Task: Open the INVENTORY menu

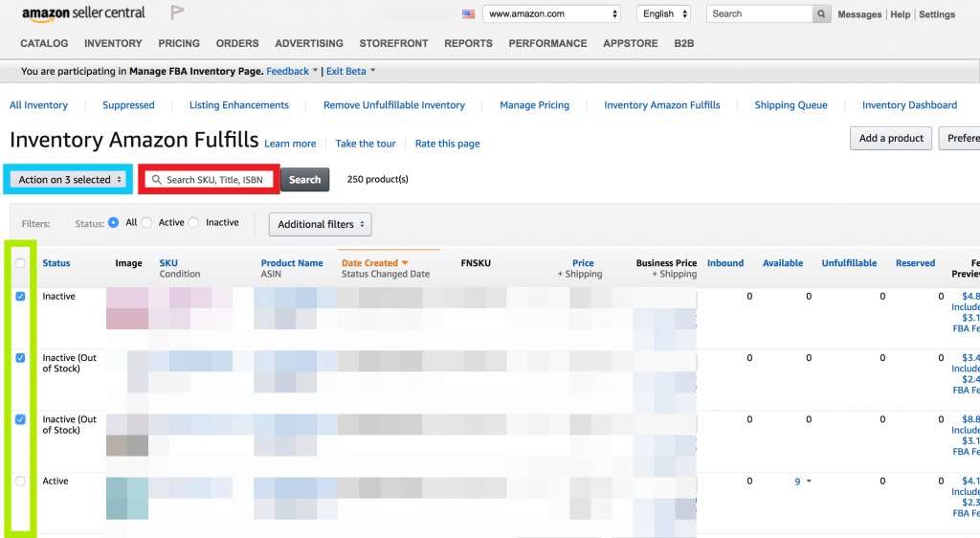Action: [x=113, y=43]
